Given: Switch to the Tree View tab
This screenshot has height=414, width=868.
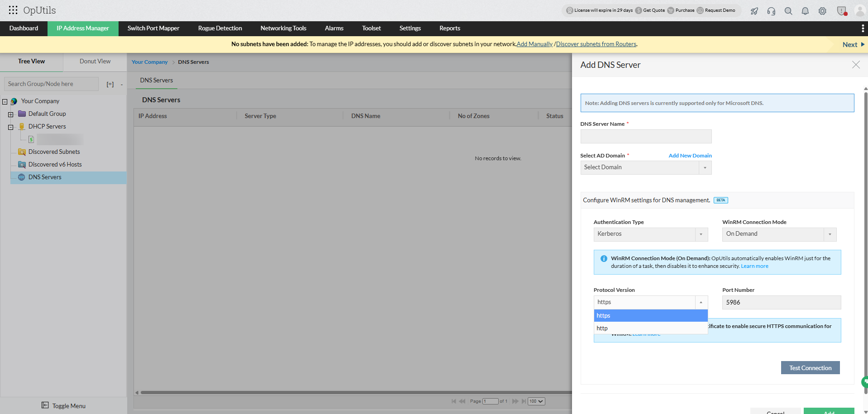Looking at the screenshot, I should coord(32,62).
